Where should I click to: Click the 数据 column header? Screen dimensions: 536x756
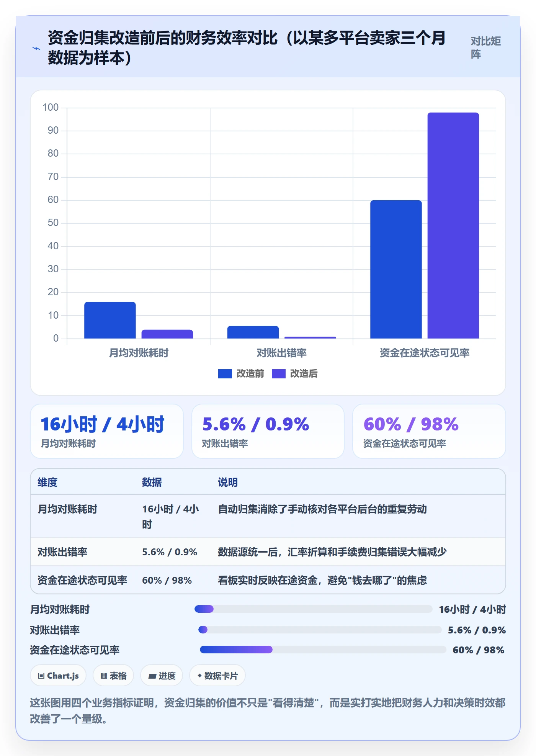click(152, 482)
